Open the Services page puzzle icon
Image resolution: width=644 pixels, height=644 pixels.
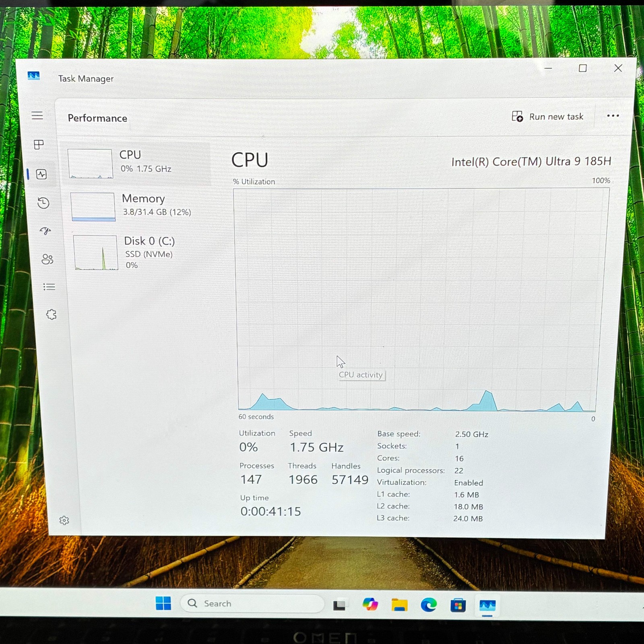tap(51, 314)
